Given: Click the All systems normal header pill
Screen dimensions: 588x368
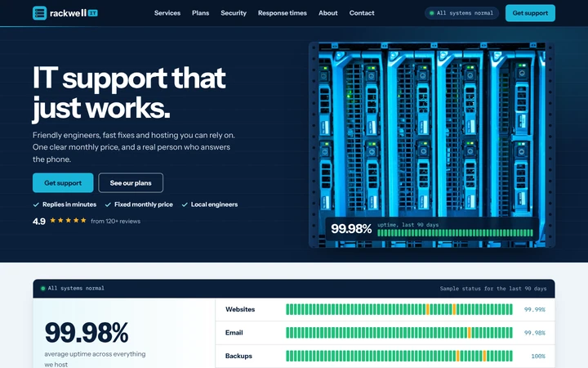Looking at the screenshot, I should pos(461,13).
